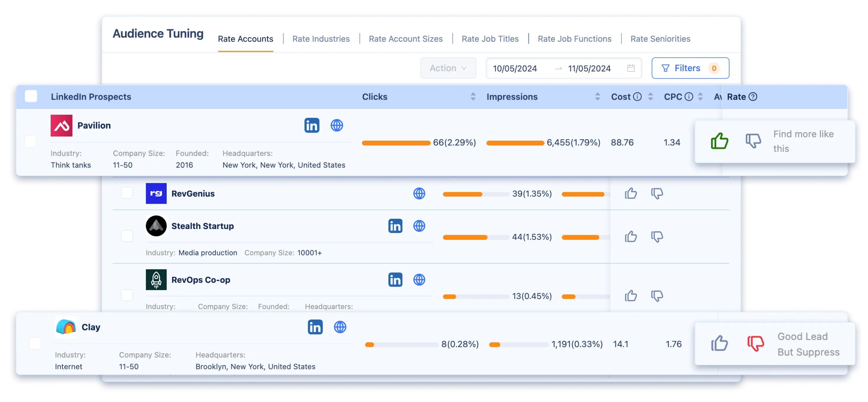This screenshot has width=868, height=402.
Task: Show the Cost column info tooltip
Action: [x=637, y=97]
